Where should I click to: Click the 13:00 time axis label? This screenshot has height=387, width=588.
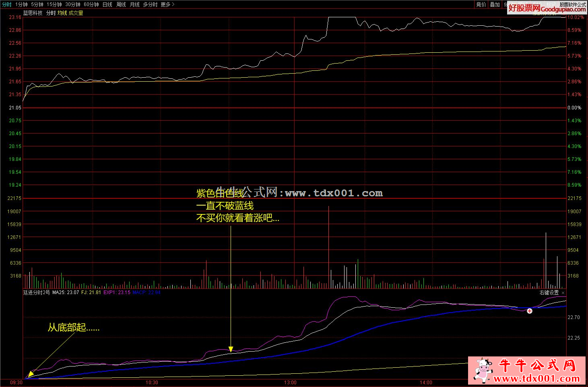pyautogui.click(x=290, y=383)
